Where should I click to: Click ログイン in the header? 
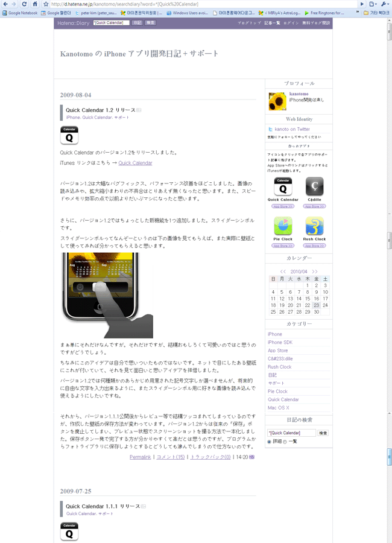[x=291, y=23]
